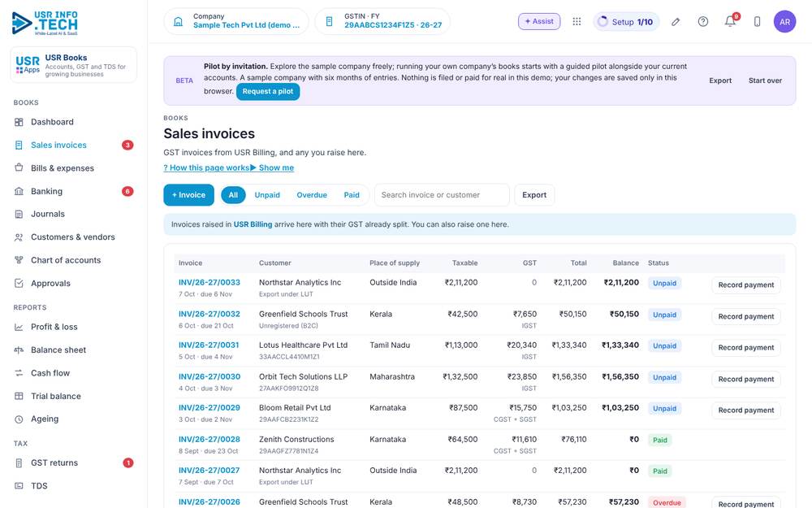This screenshot has height=508, width=812.
Task: Open invoice INV/26-27/0030
Action: pyautogui.click(x=209, y=377)
